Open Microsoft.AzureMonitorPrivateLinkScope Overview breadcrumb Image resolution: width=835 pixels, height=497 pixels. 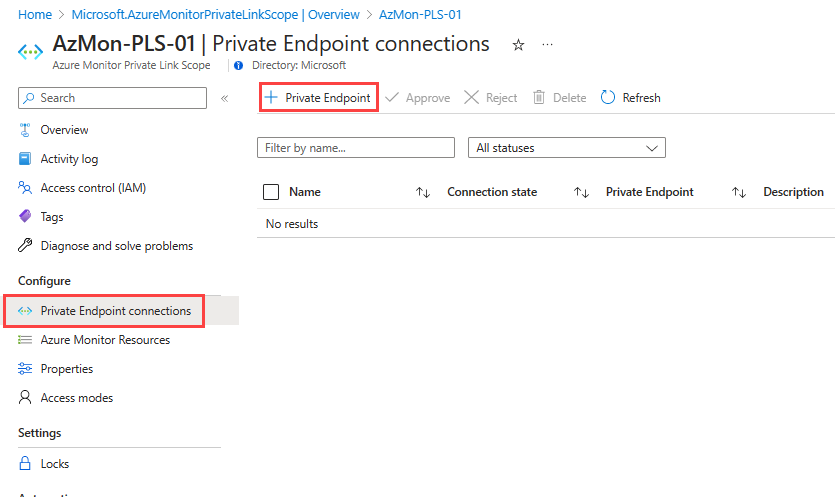point(216,14)
